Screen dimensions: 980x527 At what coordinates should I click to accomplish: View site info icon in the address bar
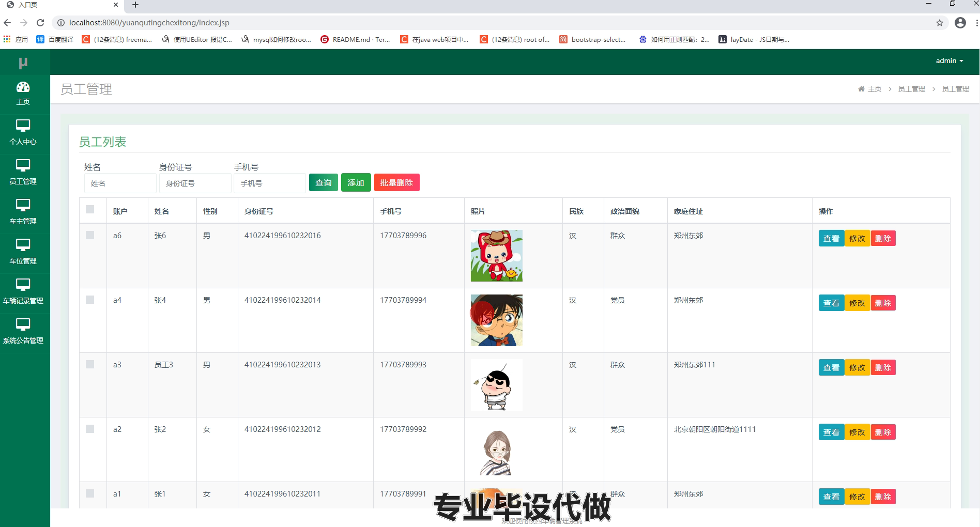tap(60, 23)
